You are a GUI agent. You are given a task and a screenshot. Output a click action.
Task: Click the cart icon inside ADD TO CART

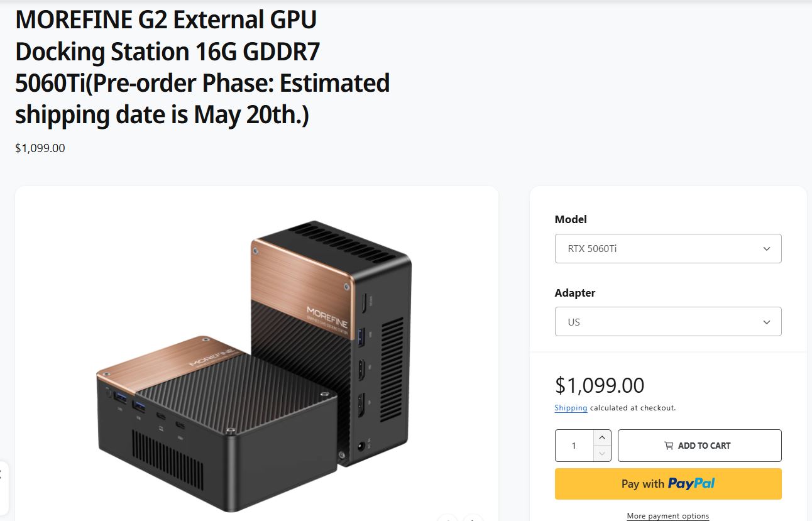pyautogui.click(x=670, y=445)
